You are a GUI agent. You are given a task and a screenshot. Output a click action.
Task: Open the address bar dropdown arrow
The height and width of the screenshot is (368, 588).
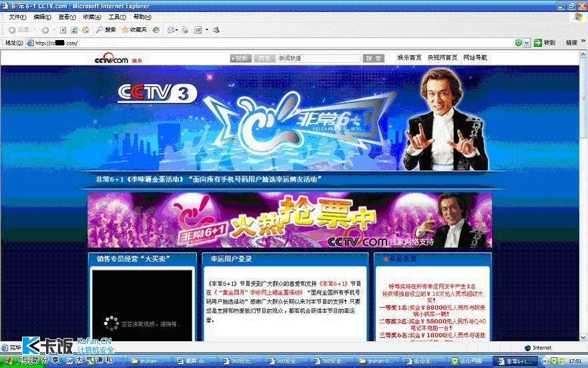pos(527,43)
